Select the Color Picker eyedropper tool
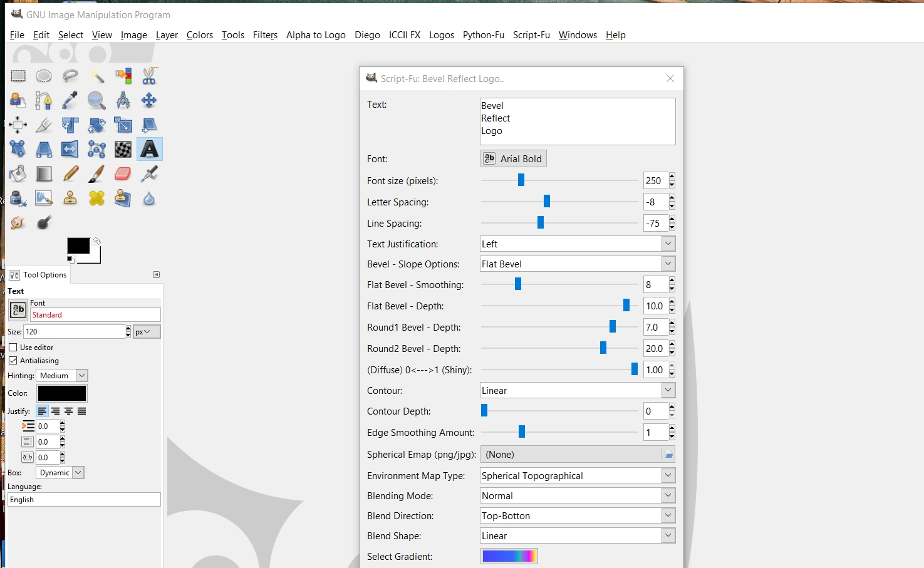Screen dimensions: 924x568 tap(70, 100)
